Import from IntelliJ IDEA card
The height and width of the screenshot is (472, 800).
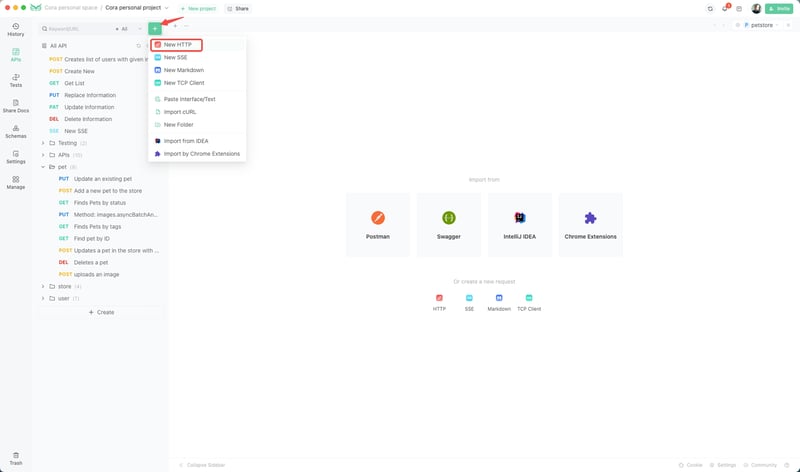tap(520, 225)
